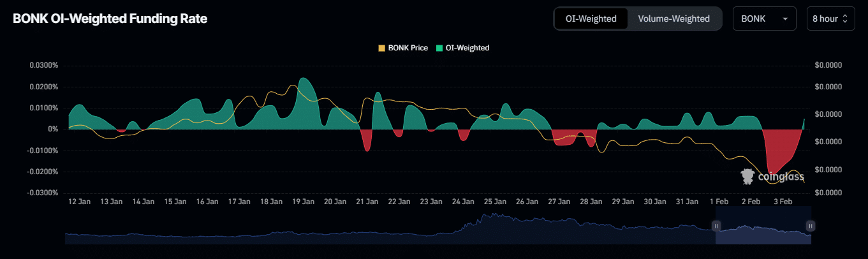Switch to the Volume-Weighted tab
Screen dimensions: 868x259
673,18
